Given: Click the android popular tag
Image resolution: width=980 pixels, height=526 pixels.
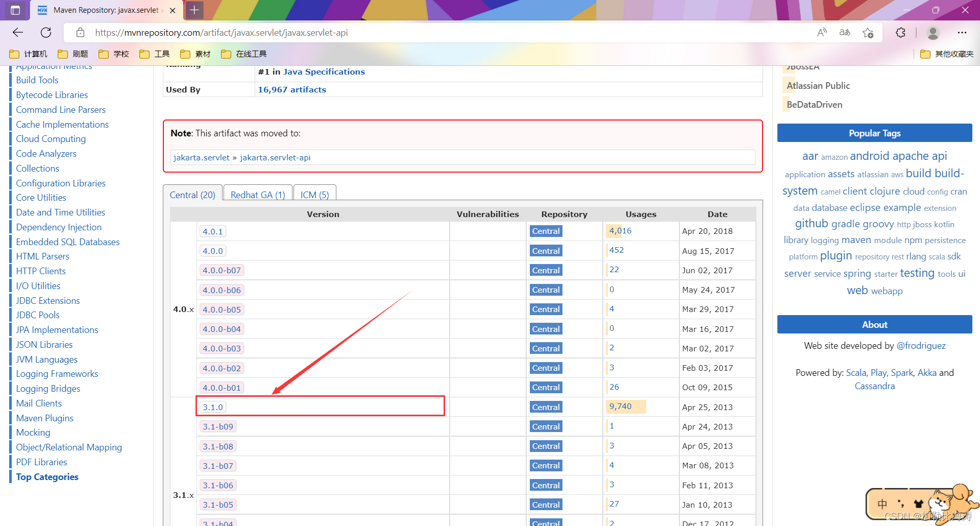Looking at the screenshot, I should pos(870,156).
